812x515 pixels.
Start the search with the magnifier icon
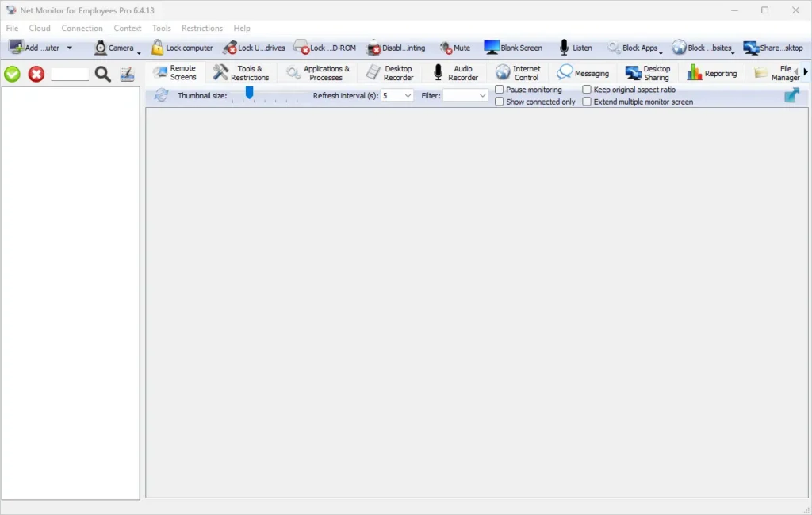[102, 73]
